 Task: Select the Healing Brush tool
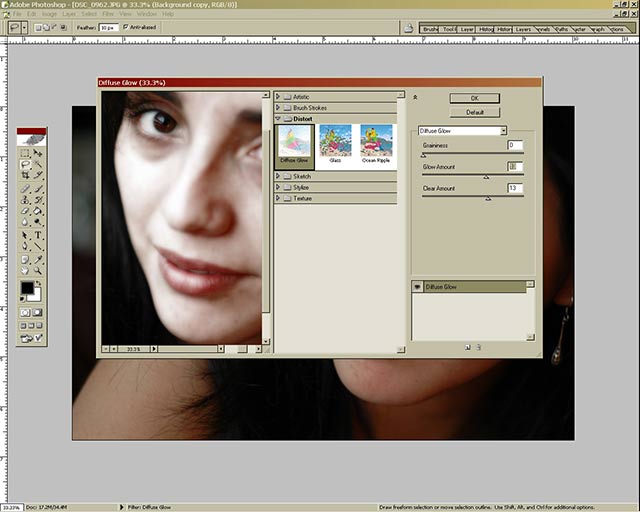[x=25, y=189]
